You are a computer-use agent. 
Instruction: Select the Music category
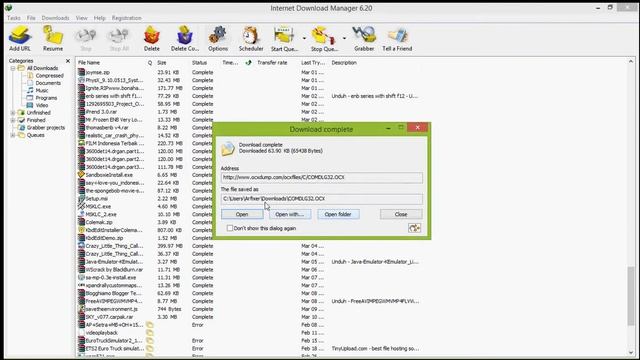(42, 91)
